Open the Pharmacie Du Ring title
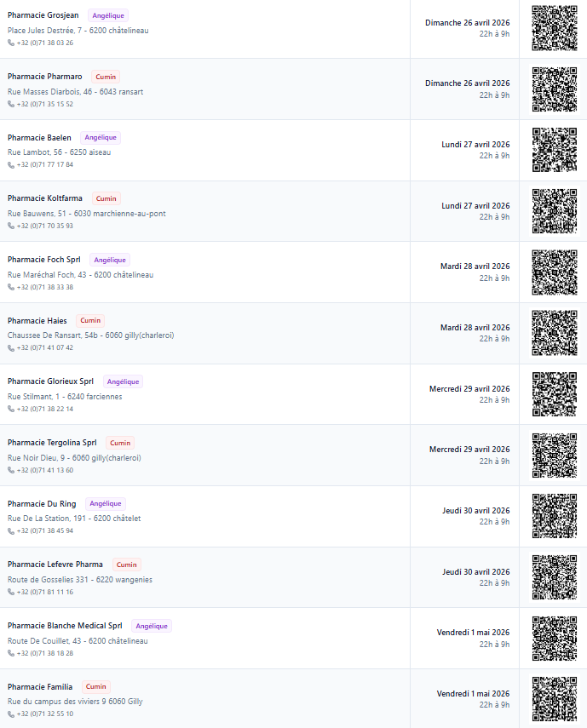Viewport: 587px width, 728px height. tap(42, 504)
